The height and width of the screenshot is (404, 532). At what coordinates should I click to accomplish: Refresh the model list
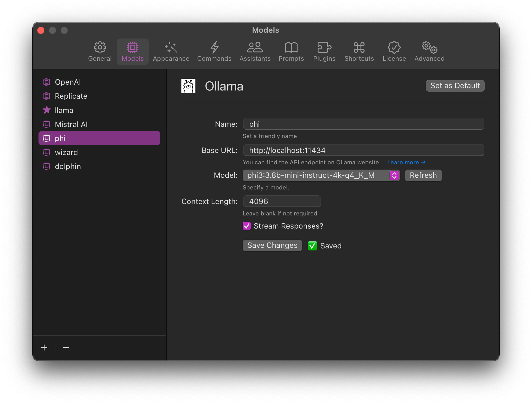[x=423, y=175]
